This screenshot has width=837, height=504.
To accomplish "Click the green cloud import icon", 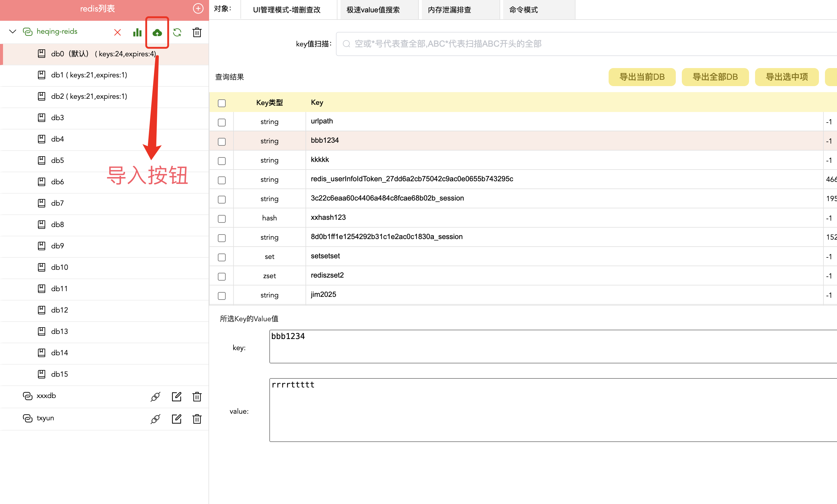I will [157, 33].
